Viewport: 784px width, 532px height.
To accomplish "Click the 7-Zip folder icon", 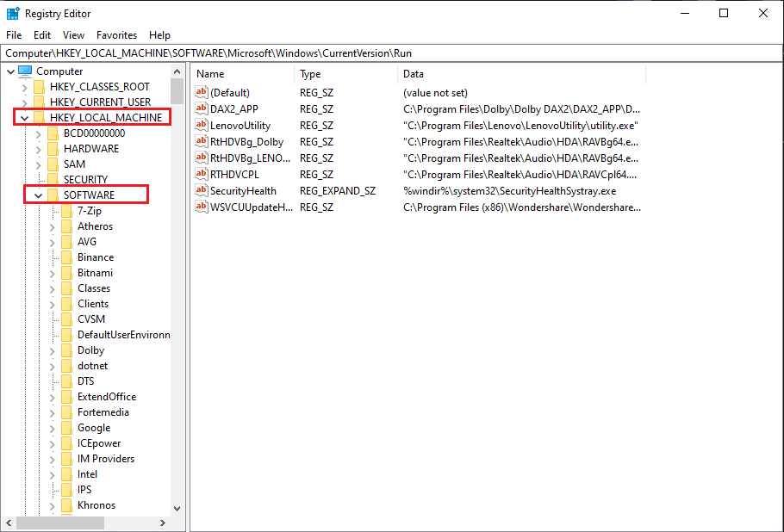I will [x=66, y=210].
